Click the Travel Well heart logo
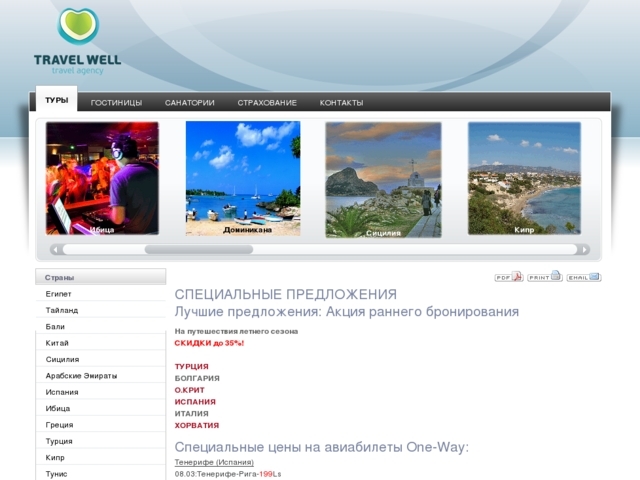The height and width of the screenshot is (480, 640). point(77,30)
